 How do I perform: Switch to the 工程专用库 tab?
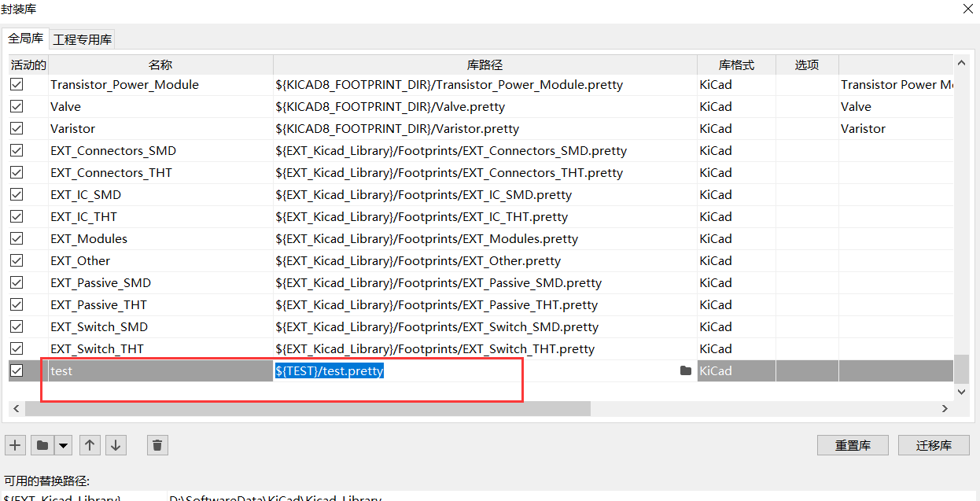tap(83, 39)
